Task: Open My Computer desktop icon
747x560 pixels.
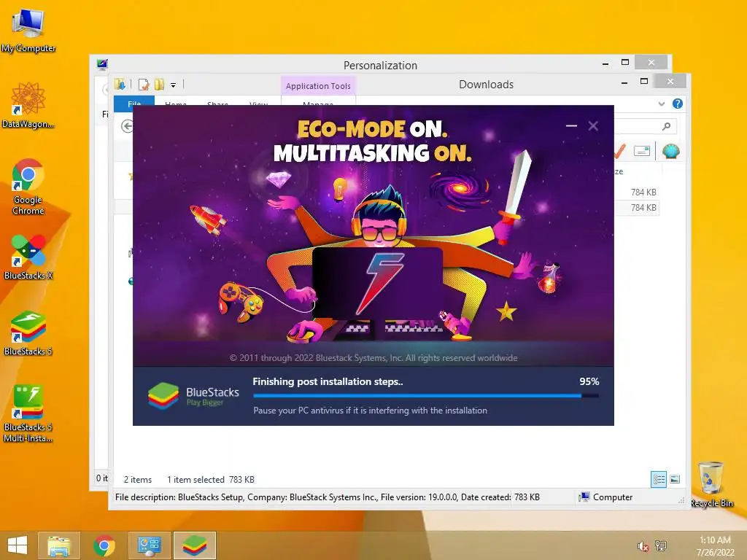Action: (x=28, y=30)
